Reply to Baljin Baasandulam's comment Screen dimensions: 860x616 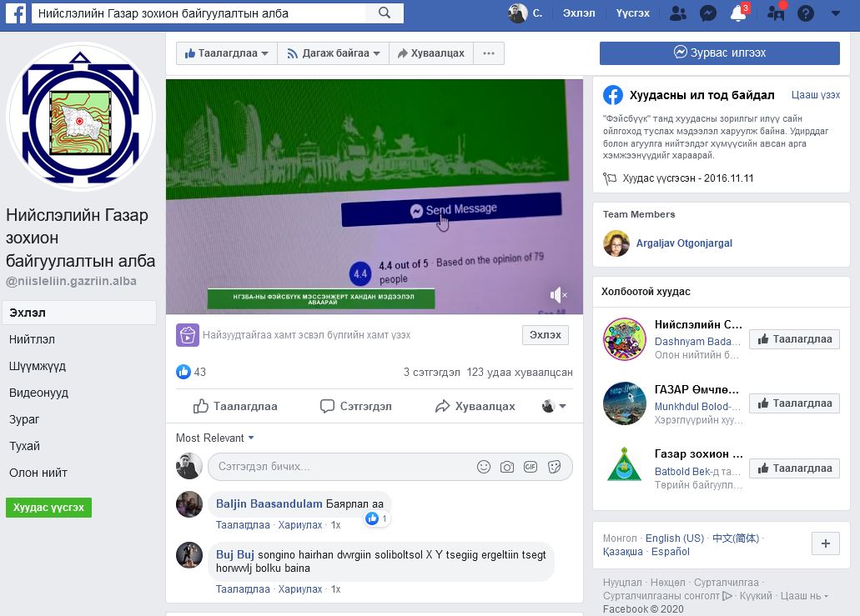click(300, 525)
